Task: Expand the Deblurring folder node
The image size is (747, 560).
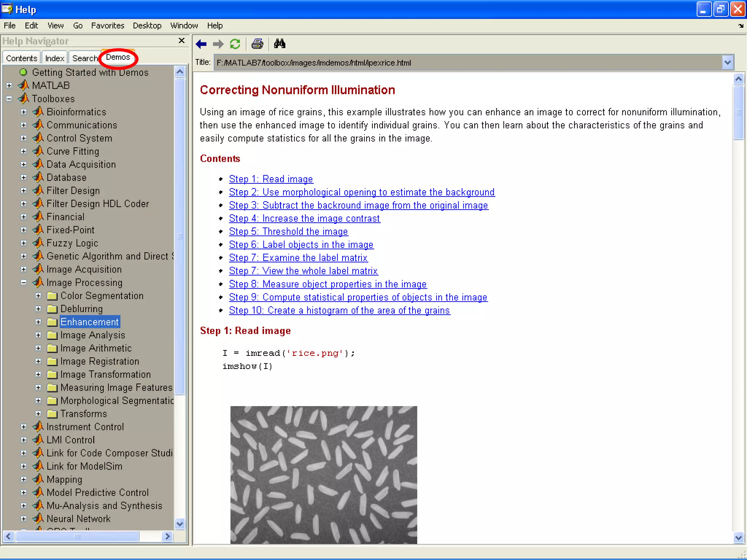Action: [x=38, y=309]
